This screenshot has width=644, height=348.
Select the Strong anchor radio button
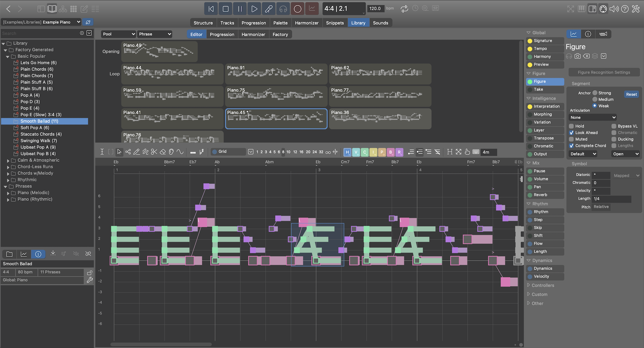click(595, 93)
